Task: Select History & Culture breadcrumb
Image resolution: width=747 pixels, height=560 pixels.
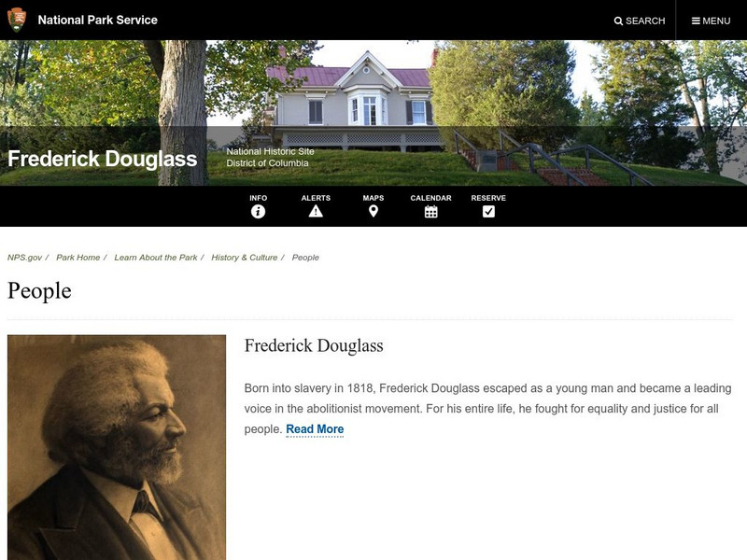Action: [x=245, y=258]
